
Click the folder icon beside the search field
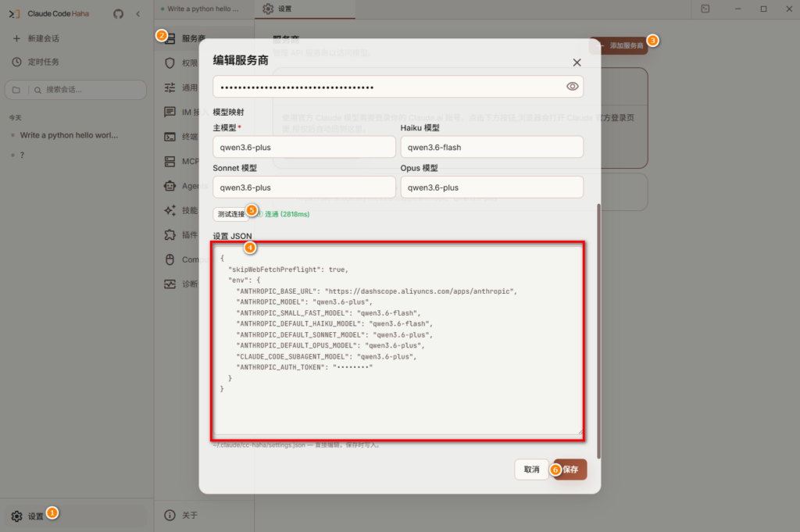pos(16,90)
